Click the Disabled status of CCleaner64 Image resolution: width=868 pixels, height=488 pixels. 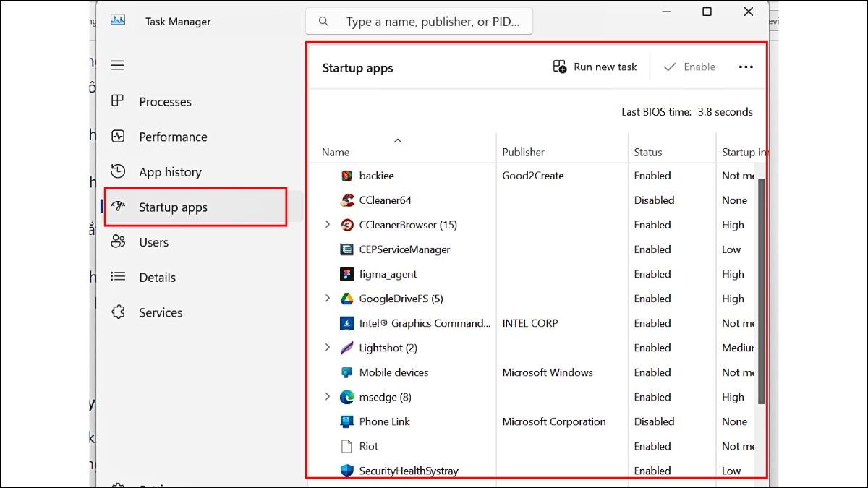click(x=654, y=200)
